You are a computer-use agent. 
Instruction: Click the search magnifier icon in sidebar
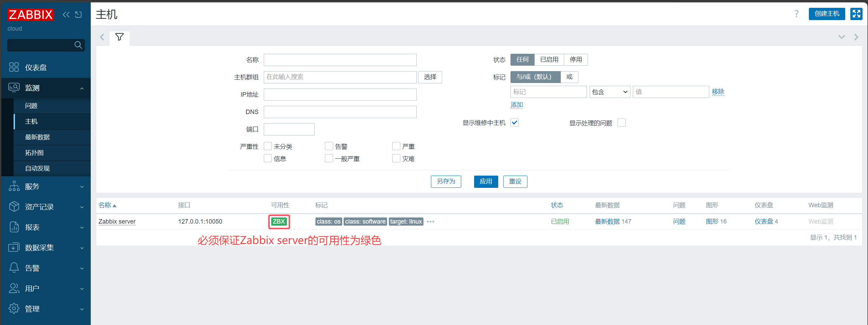coord(78,45)
